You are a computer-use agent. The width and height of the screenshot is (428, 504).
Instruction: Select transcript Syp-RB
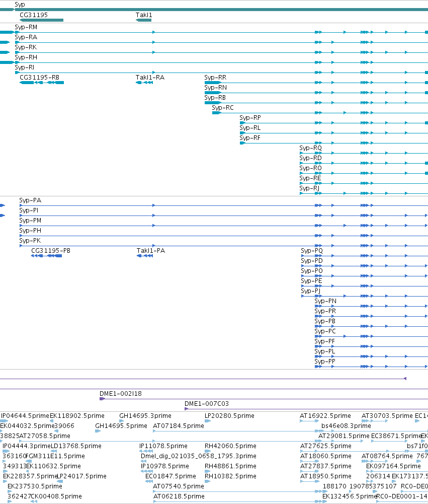pos(215,98)
